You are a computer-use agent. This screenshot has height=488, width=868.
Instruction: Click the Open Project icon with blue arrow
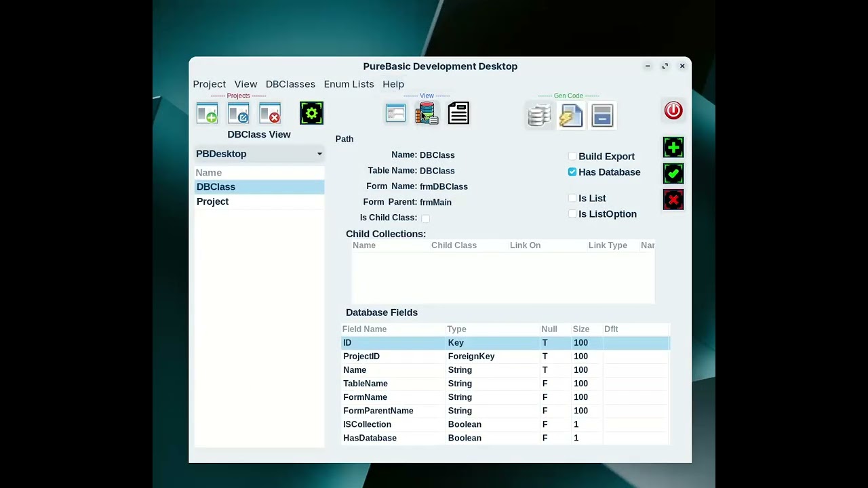click(239, 113)
